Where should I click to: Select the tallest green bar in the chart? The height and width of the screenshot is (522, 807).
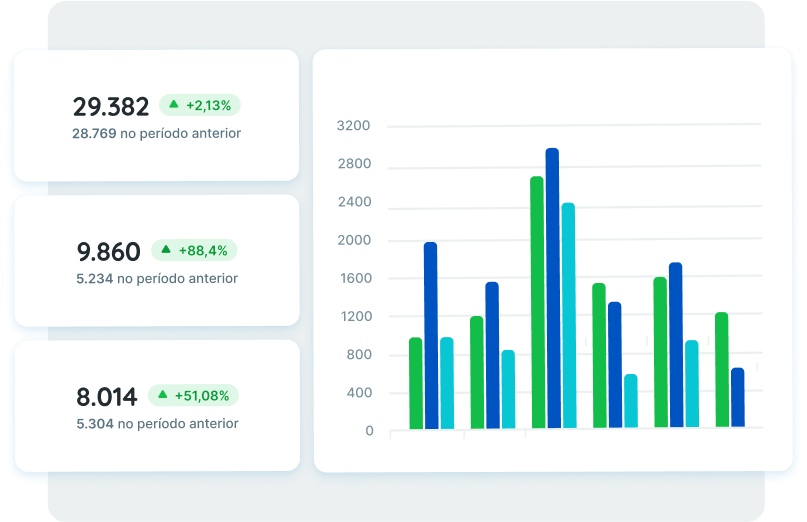(537, 302)
